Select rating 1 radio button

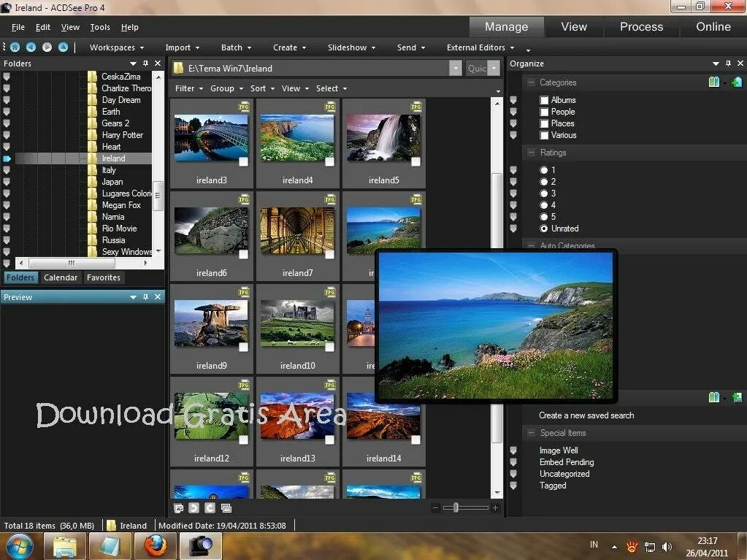(x=543, y=170)
